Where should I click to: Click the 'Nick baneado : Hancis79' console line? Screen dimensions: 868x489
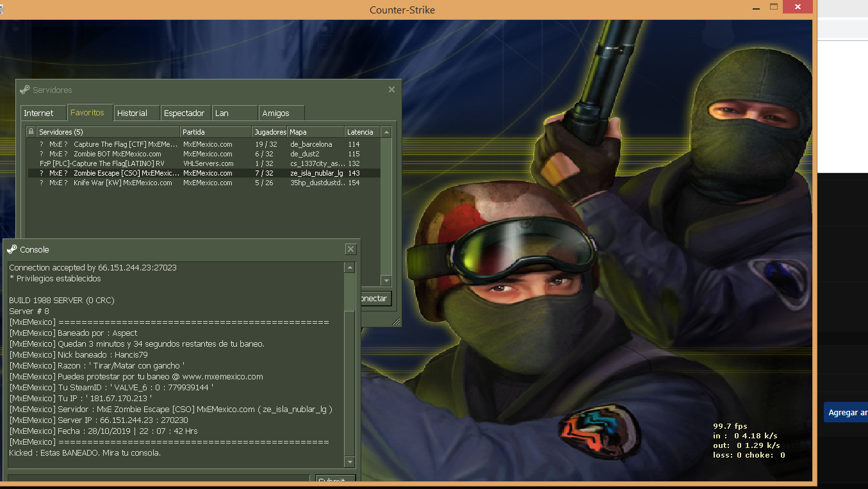(x=79, y=355)
